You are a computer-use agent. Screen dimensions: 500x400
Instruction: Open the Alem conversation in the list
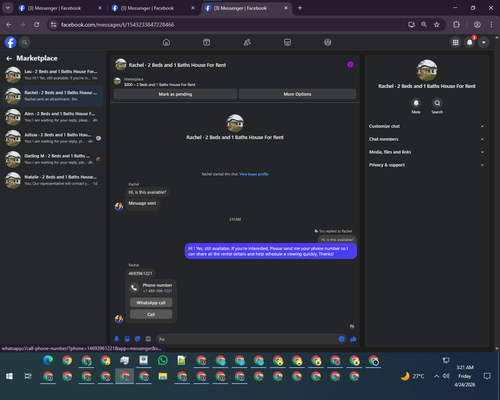pyautogui.click(x=53, y=117)
